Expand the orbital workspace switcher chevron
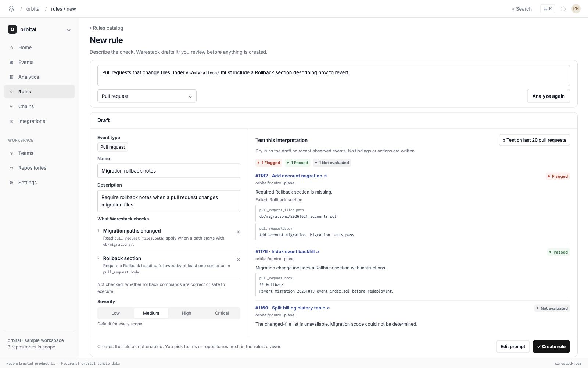Screen dimensions: 588x368 [69, 30]
